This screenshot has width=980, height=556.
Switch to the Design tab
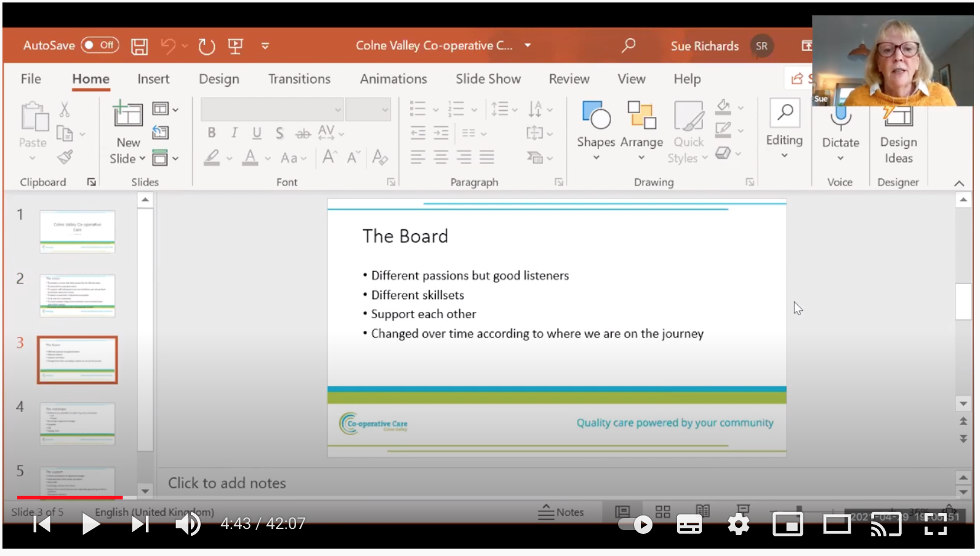[219, 79]
